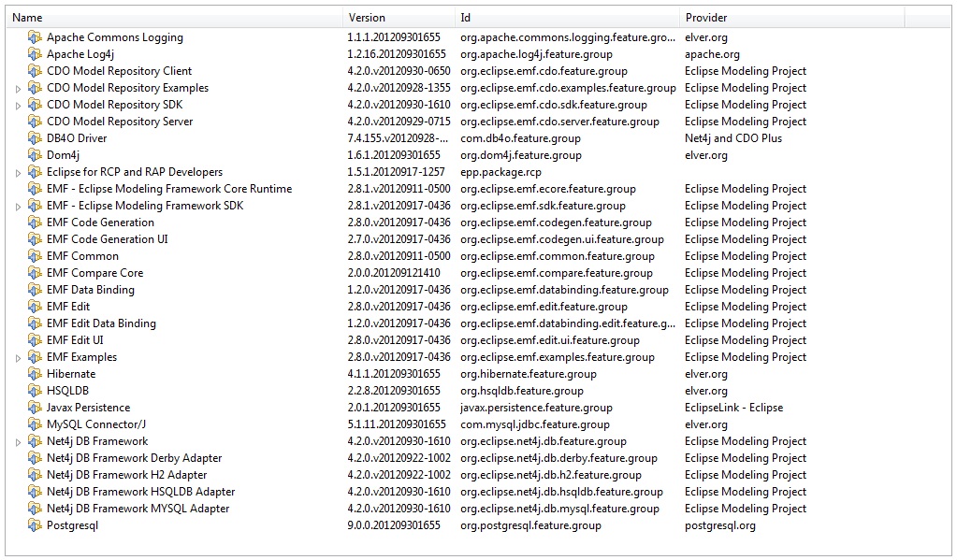Screen dimensions: 957x560
Task: Expand the CDO Model Repository SDK node
Action: [18, 106]
